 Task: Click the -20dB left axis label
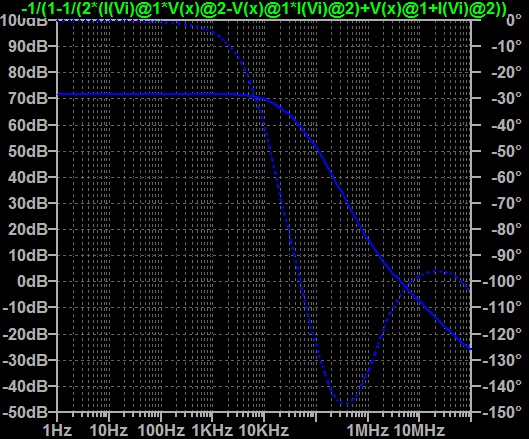[x=25, y=334]
